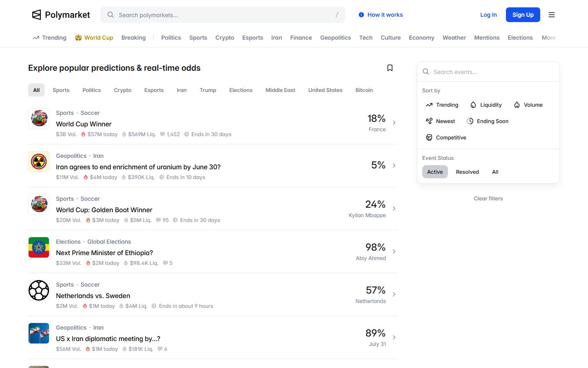Viewport: 588px width, 368px height.
Task: Open Netherlands vs. Sweden soccer ball thumbnail
Action: tap(39, 290)
